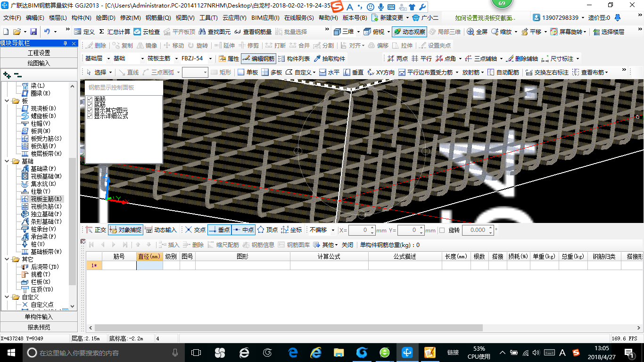Screen dimensions: 644x362
Task: Toggle 正交 orthogonal mode
Action: [96, 230]
